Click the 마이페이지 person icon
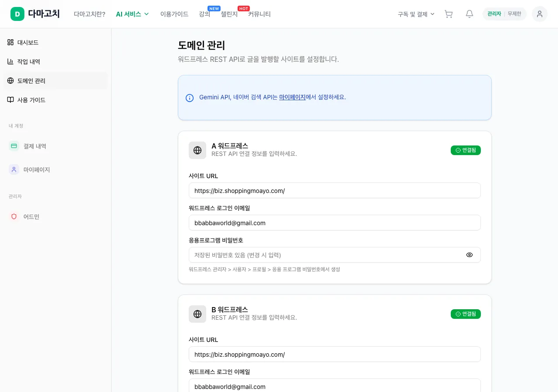 [14, 169]
